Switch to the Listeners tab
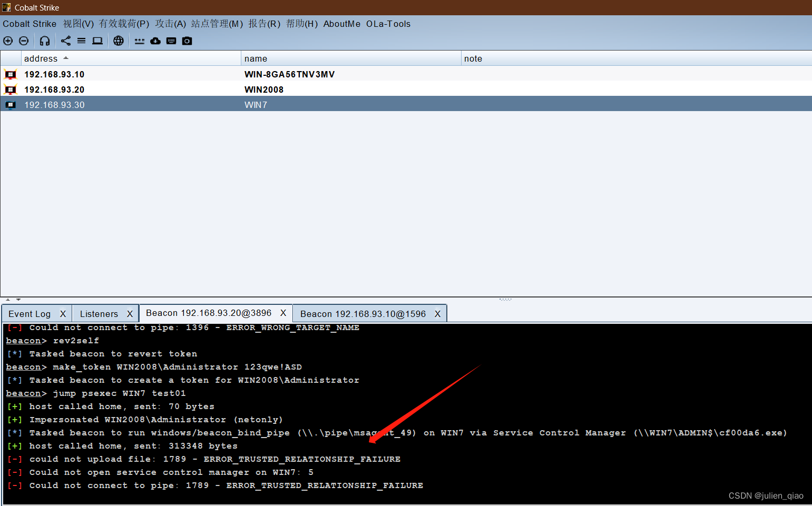The image size is (812, 506). tap(99, 314)
